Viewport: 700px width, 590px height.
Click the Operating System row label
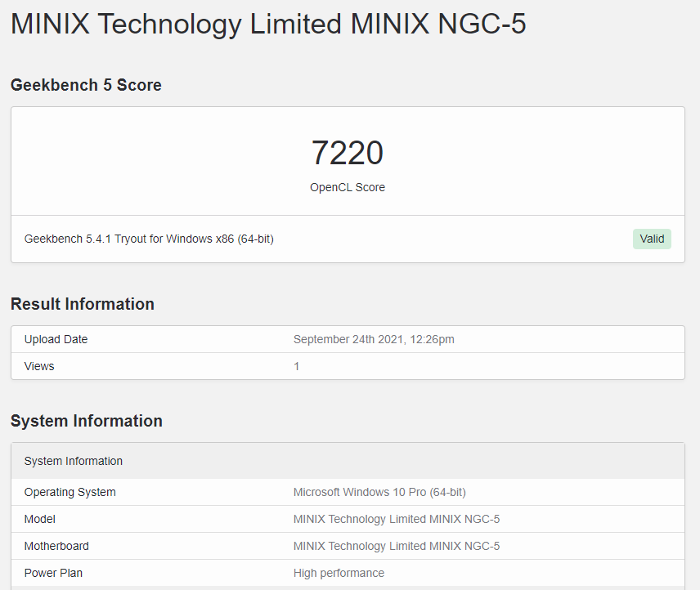(70, 492)
